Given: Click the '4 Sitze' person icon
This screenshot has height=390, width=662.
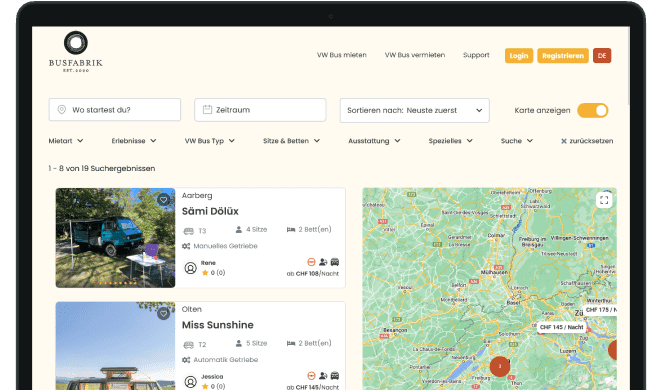Looking at the screenshot, I should pos(239,230).
